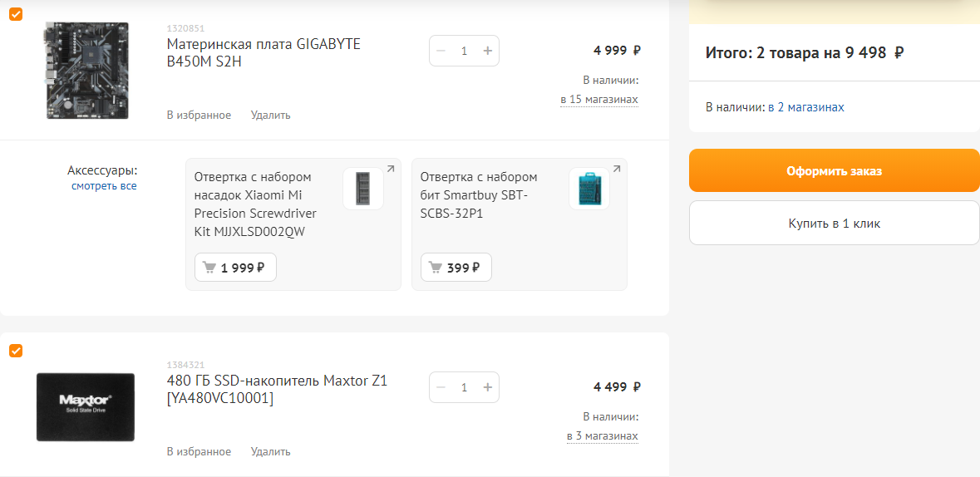This screenshot has height=477, width=980.
Task: Expand the SSD's 'в 3 магазинах' availability
Action: (602, 436)
